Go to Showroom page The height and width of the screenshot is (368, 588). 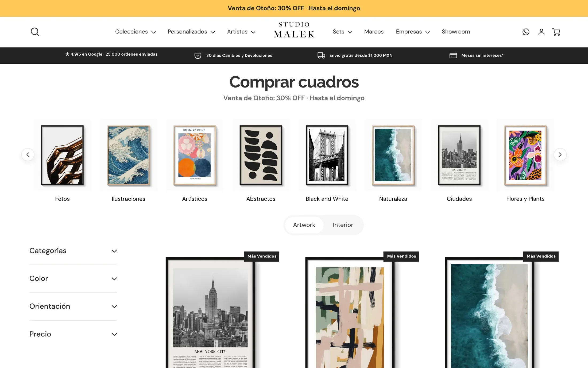pyautogui.click(x=456, y=32)
